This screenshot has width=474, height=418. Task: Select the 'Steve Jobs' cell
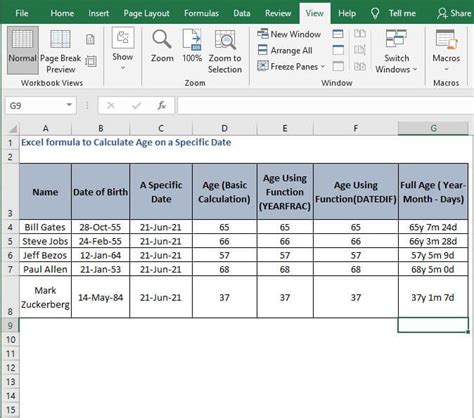point(45,241)
